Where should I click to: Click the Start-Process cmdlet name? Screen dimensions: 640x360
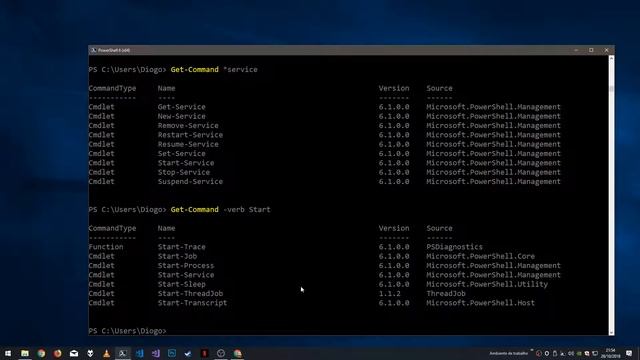click(x=186, y=266)
